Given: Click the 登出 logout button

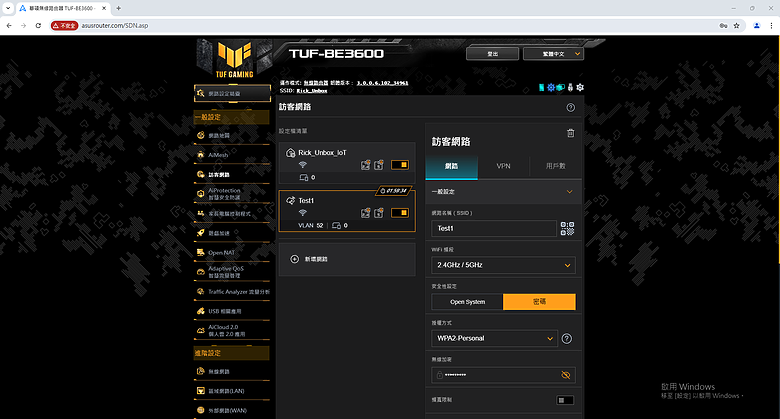Looking at the screenshot, I should pos(492,54).
